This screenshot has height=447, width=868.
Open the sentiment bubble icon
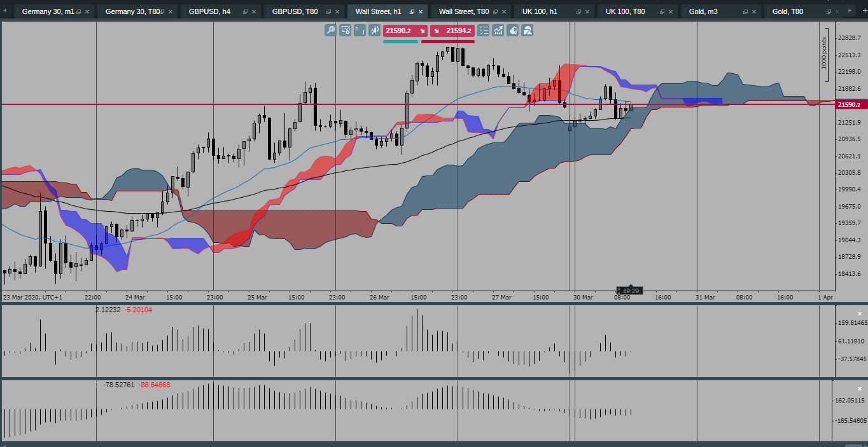point(513,31)
